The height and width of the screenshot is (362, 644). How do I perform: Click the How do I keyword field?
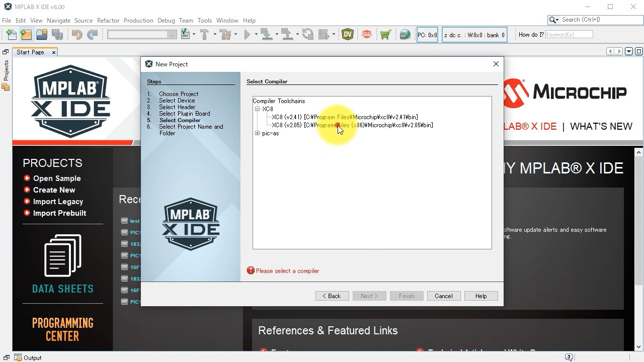(569, 35)
